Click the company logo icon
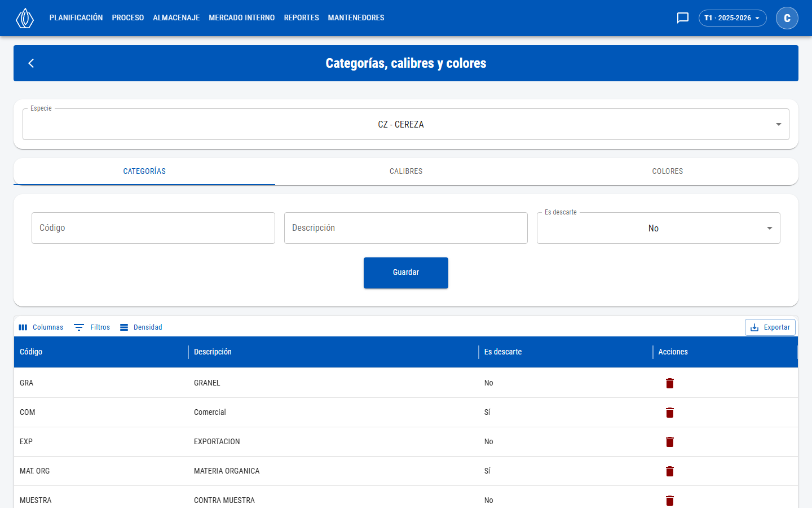The image size is (812, 508). (25, 18)
